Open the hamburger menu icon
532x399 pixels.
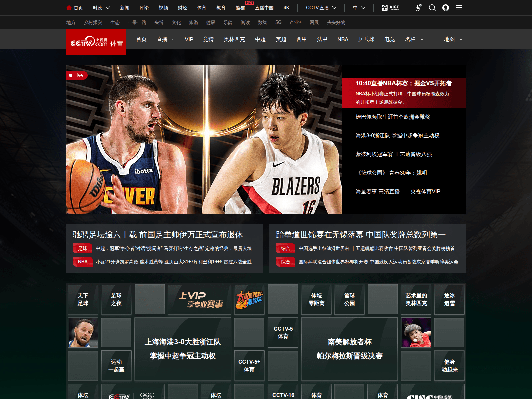(459, 8)
